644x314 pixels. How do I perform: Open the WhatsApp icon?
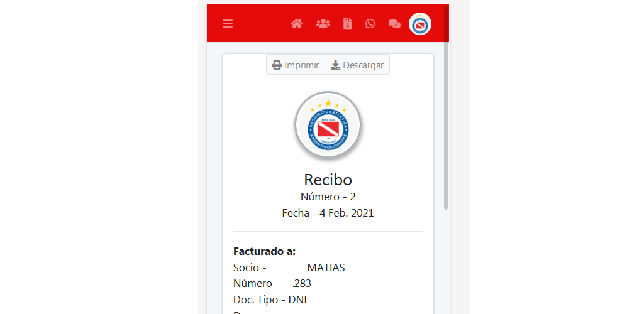point(370,24)
